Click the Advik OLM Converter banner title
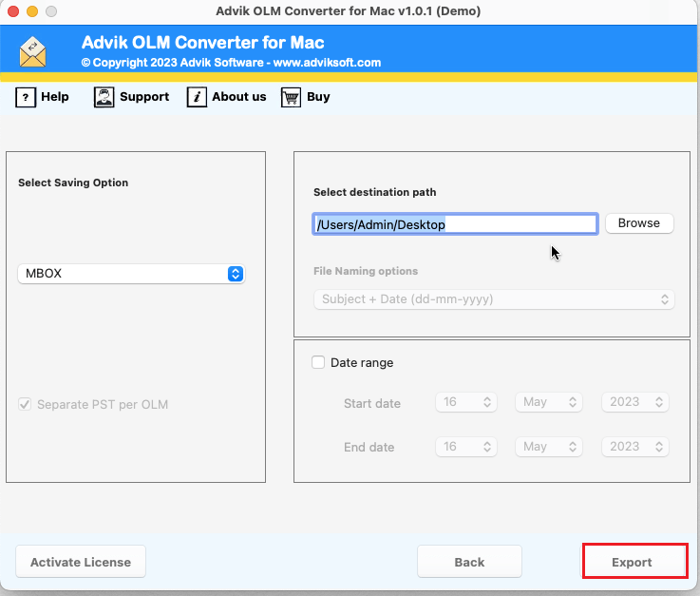This screenshot has height=596, width=700. pos(202,43)
